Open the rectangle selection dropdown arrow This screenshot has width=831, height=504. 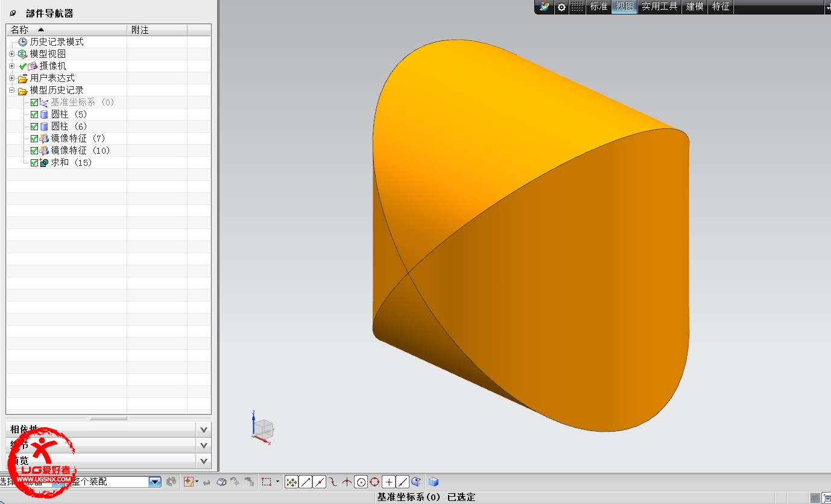pos(278,482)
